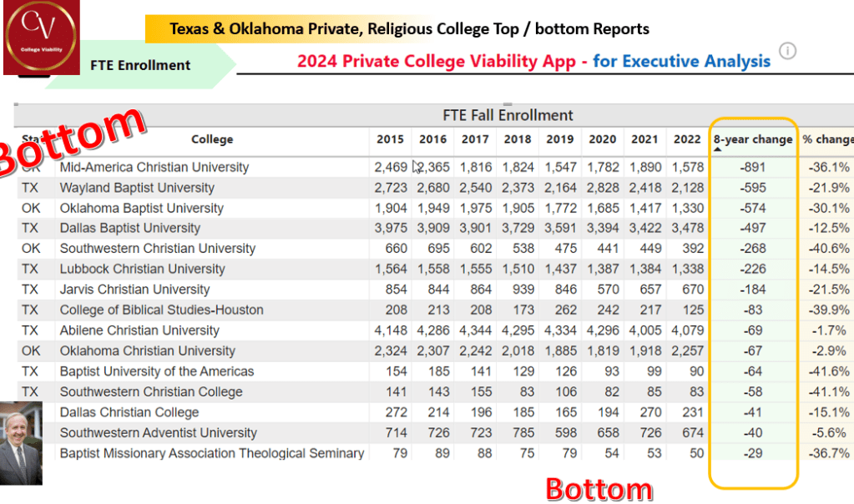Select Baptist Missionary Association Theological Seminary row
The height and width of the screenshot is (504, 854).
click(x=212, y=453)
